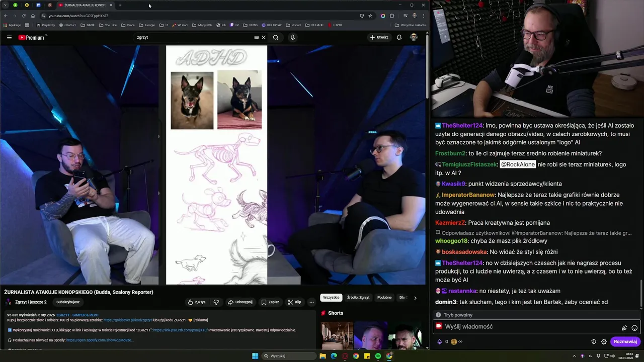Open Chrome extensions puzzle icon
This screenshot has width=644, height=362.
point(392,16)
